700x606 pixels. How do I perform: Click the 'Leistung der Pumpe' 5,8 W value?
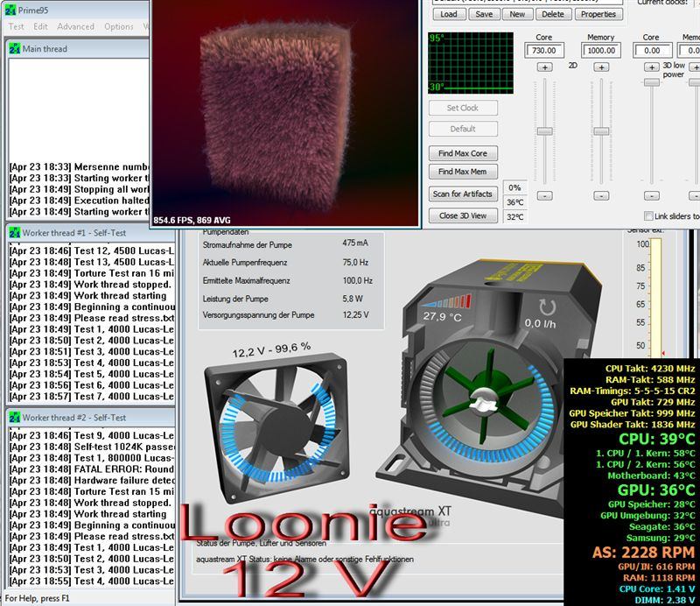[x=353, y=299]
